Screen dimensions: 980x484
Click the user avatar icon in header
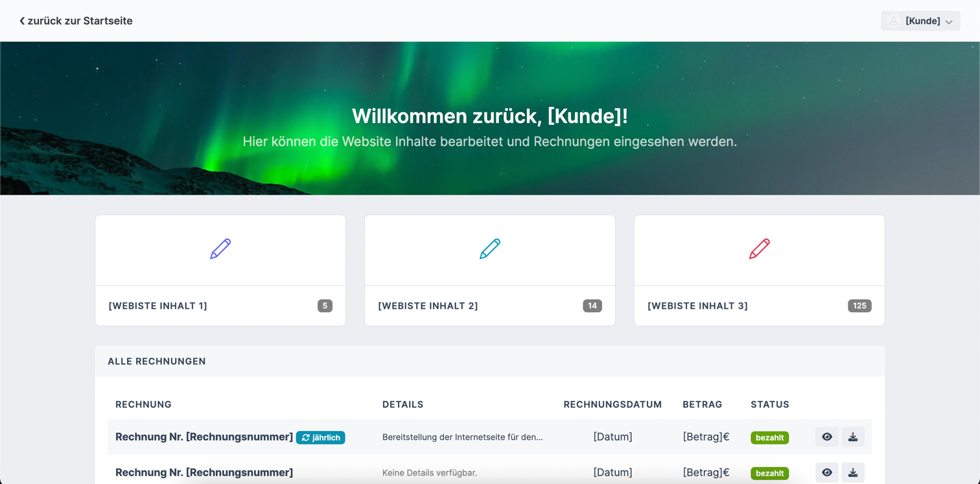coord(894,21)
